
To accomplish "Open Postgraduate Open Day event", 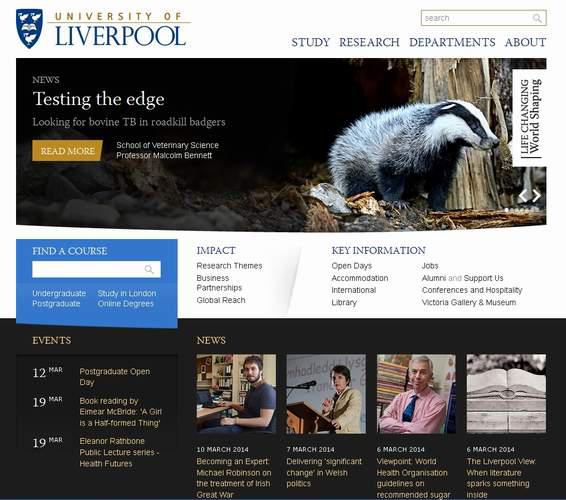I will [x=114, y=377].
